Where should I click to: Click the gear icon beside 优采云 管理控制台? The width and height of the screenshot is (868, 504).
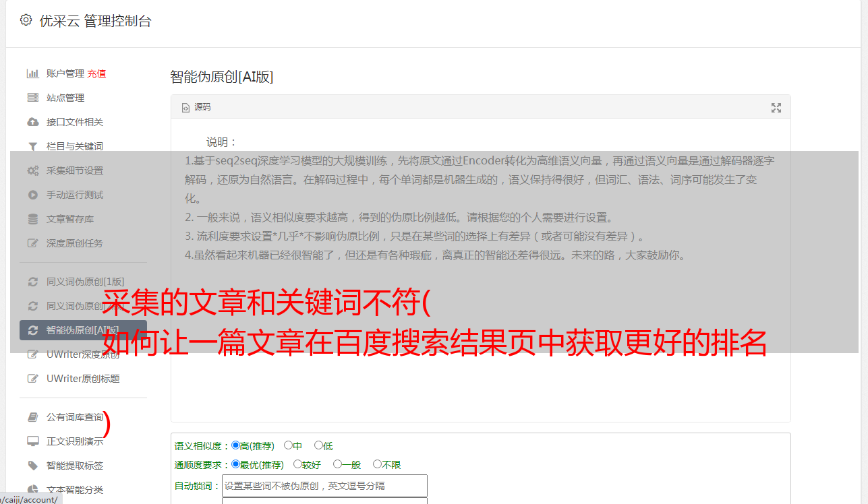pyautogui.click(x=26, y=20)
